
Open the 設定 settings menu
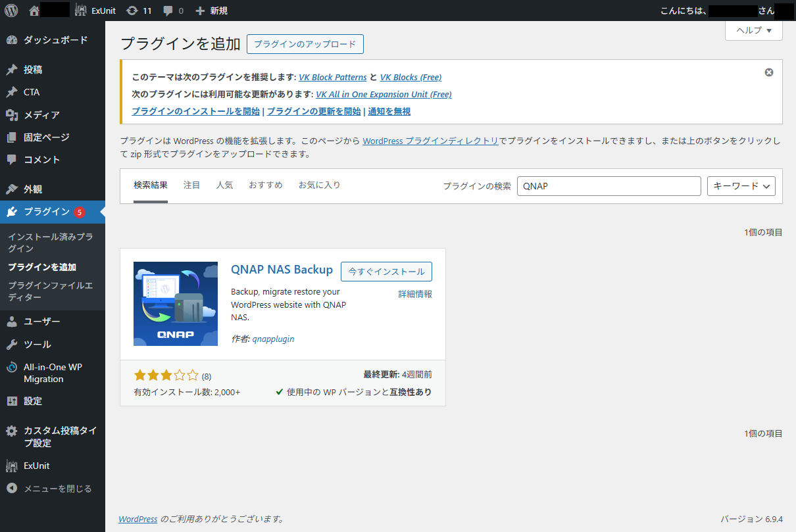click(53, 401)
